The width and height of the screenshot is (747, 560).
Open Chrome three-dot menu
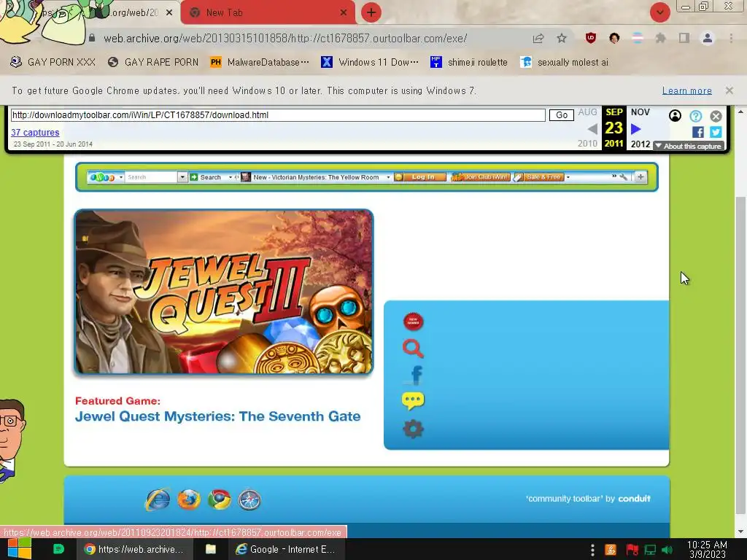coord(731,38)
